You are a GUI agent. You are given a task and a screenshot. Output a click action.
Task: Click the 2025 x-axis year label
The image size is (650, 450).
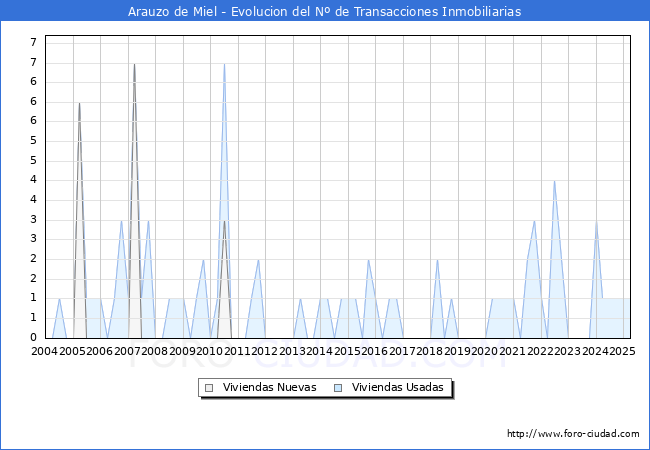coord(623,351)
